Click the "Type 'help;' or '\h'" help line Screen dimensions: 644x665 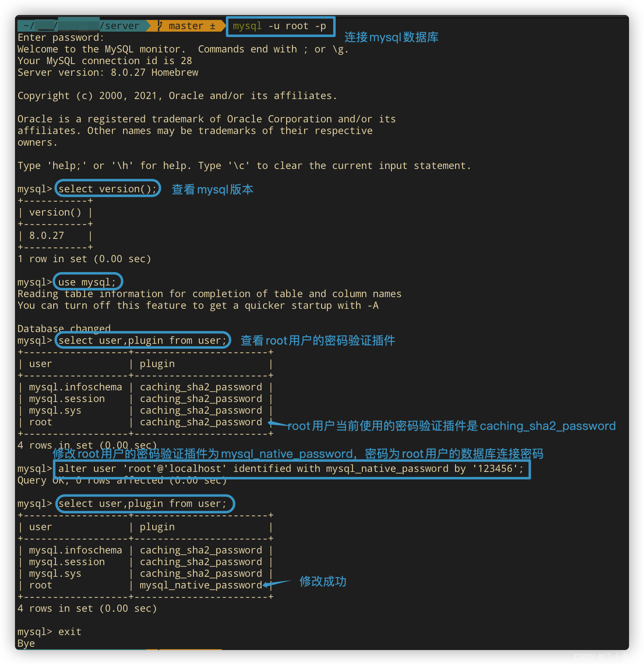244,166
